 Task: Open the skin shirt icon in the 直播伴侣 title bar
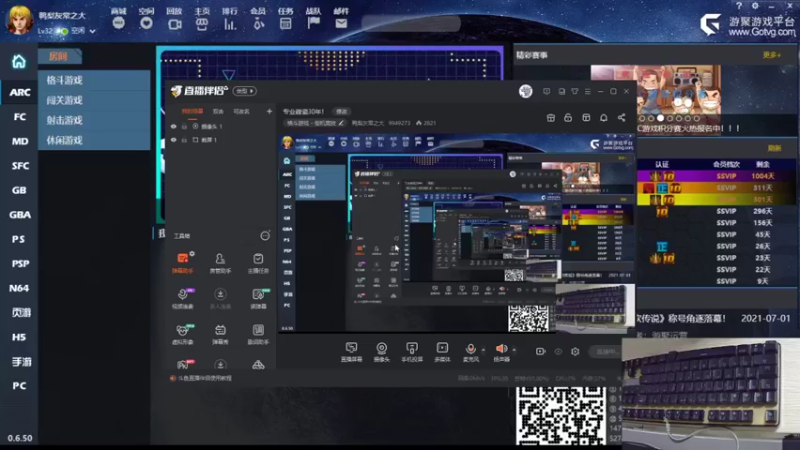(574, 91)
